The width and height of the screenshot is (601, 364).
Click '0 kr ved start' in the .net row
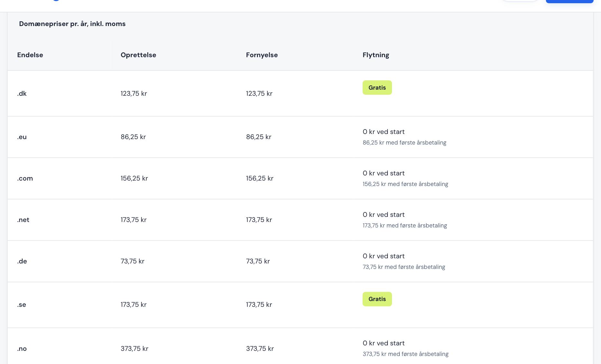click(x=384, y=215)
